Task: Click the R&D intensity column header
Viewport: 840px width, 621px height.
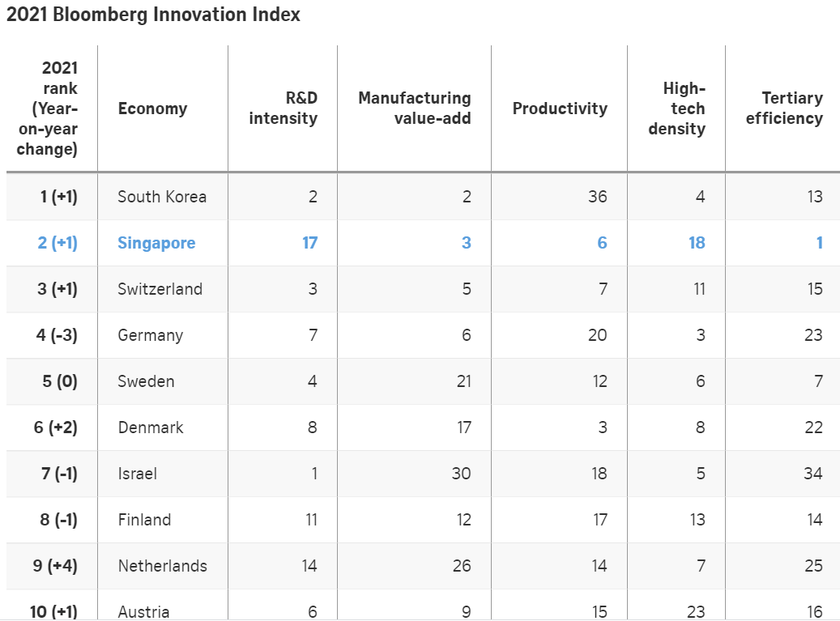Action: coord(284,108)
